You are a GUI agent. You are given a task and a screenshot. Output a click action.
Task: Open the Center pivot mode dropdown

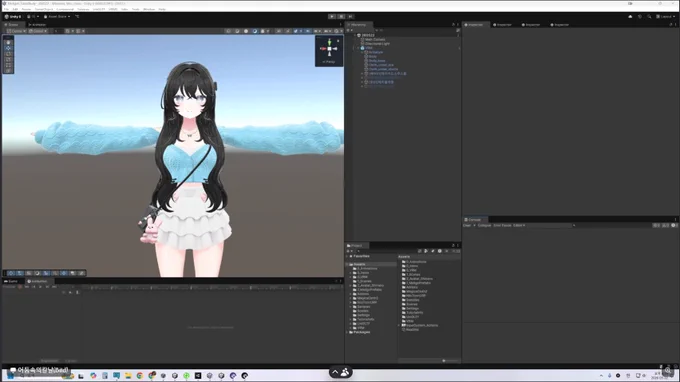[x=16, y=31]
